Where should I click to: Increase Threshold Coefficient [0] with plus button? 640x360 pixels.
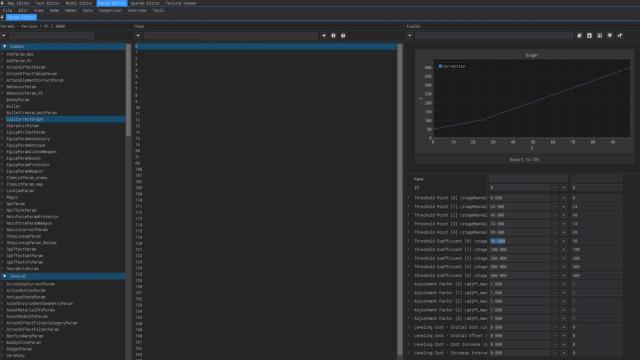(x=564, y=241)
